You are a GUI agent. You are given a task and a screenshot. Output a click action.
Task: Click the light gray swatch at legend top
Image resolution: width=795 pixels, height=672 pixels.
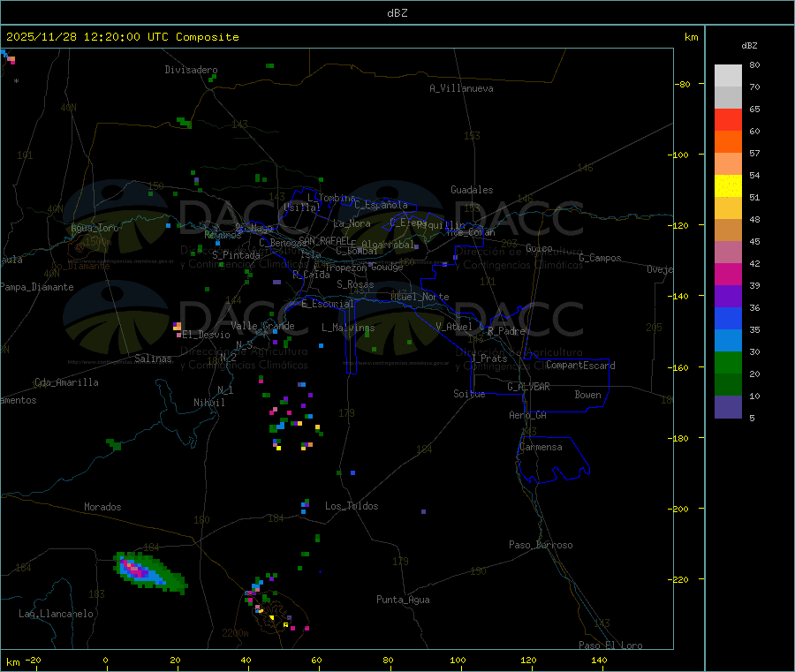pyautogui.click(x=728, y=75)
